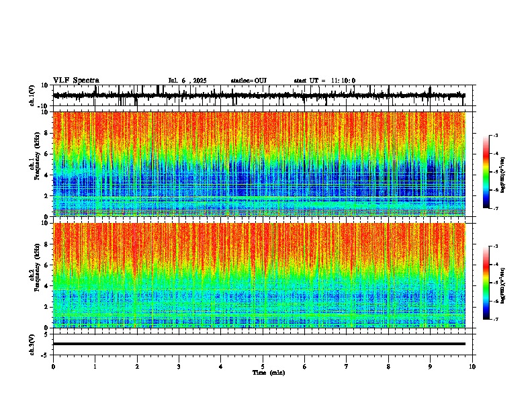Click the ch.1 spectrogram color bar
Screen dimensions: 532x411
pos(486,172)
